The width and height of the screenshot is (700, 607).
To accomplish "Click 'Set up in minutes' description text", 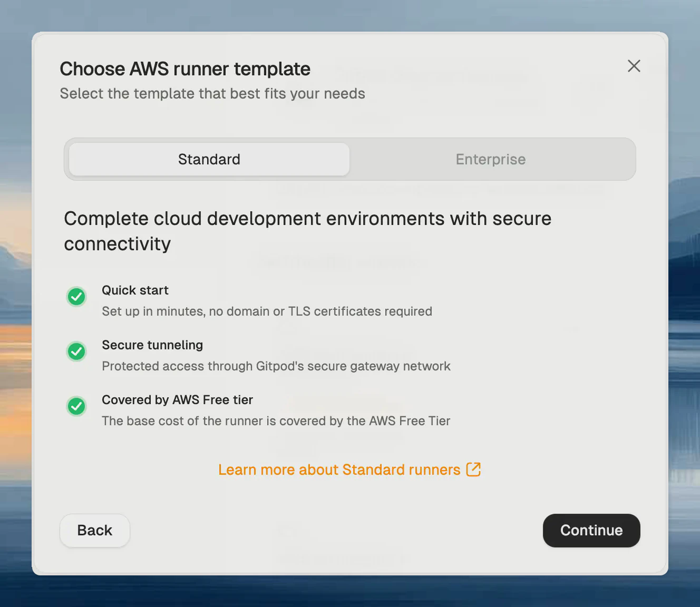I will click(x=267, y=311).
